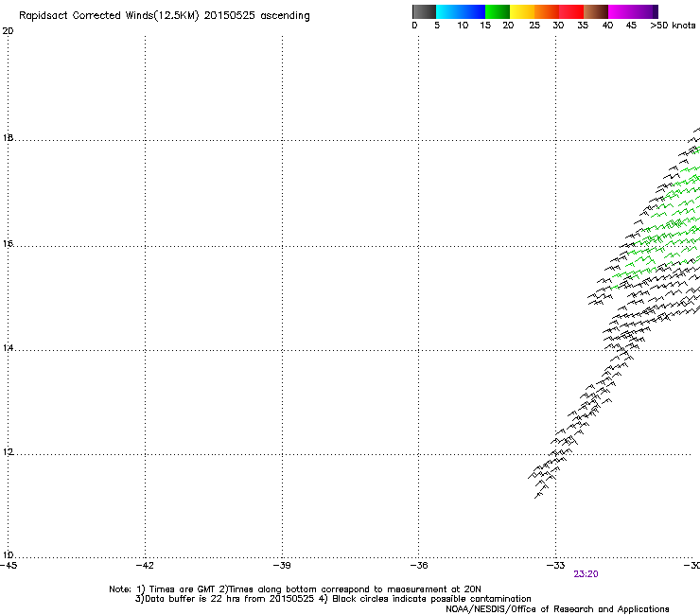The width and height of the screenshot is (700, 615).
Task: Click the longitude label '-42'
Action: 145,566
